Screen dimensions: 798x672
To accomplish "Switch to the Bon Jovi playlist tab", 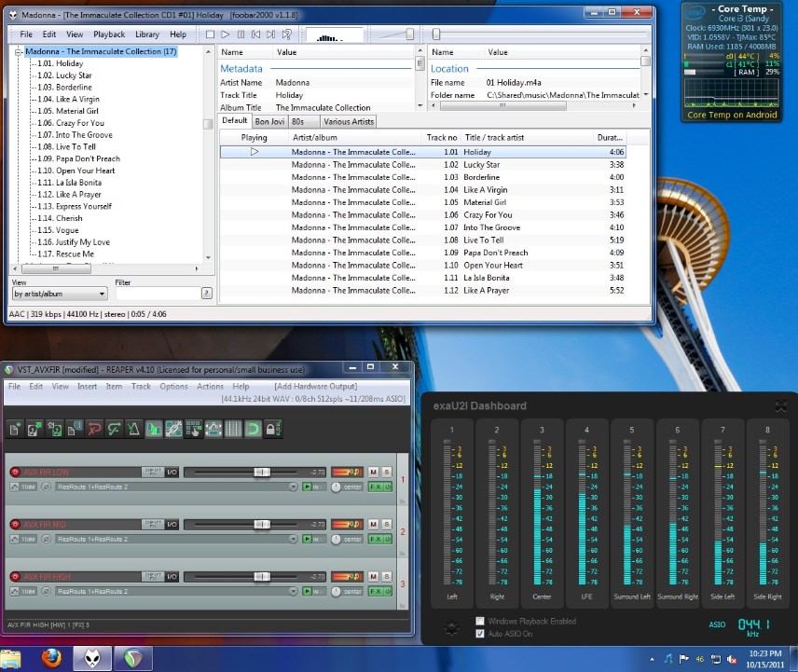I will tap(269, 121).
